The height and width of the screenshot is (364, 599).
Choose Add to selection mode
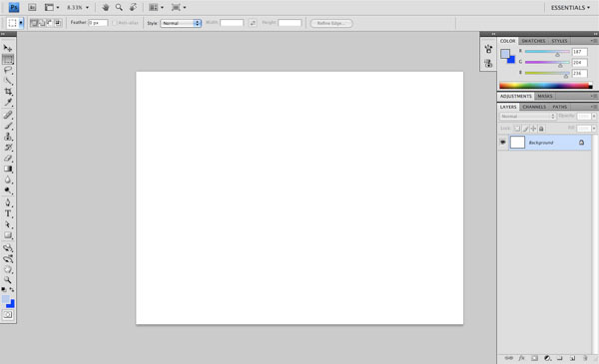(42, 23)
